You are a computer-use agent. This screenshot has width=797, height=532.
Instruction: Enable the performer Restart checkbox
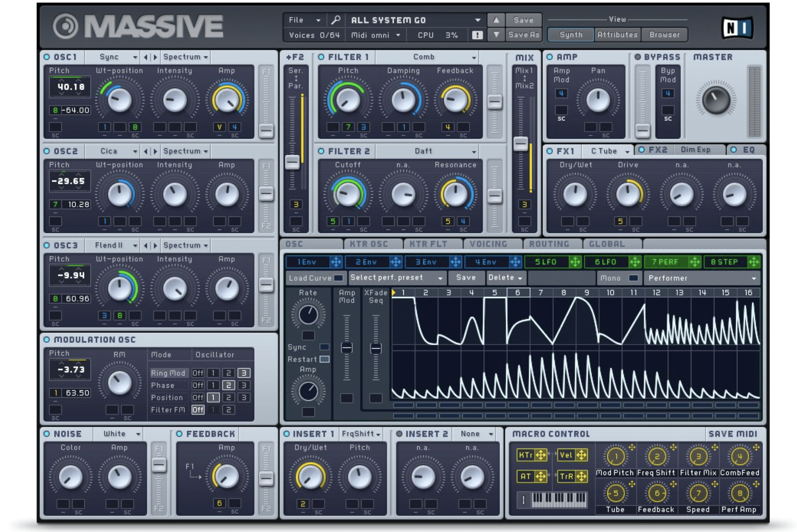pyautogui.click(x=325, y=359)
